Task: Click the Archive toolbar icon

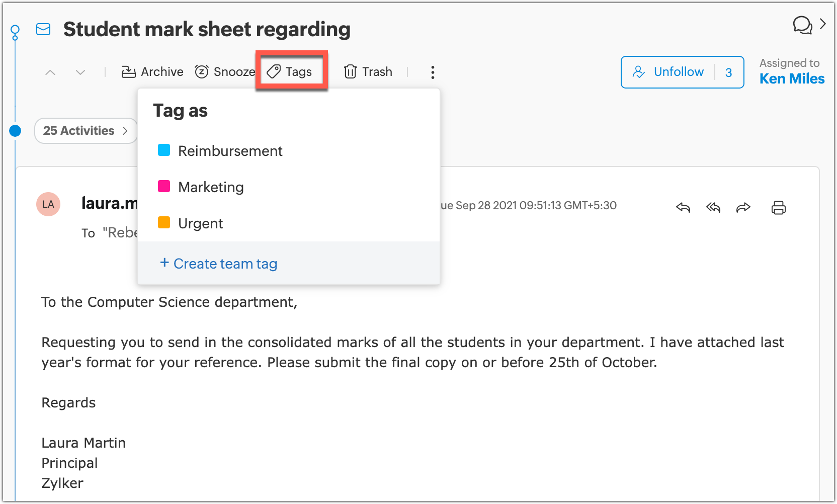Action: pos(128,72)
